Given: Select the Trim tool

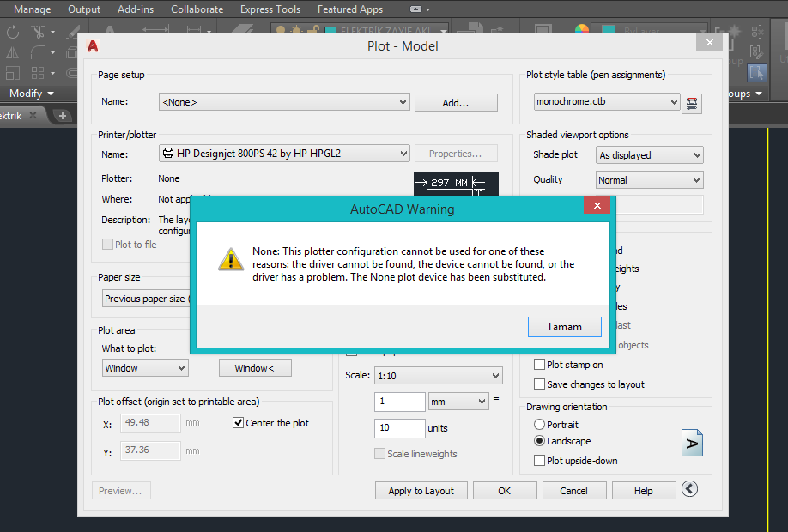Looking at the screenshot, I should click(x=39, y=32).
